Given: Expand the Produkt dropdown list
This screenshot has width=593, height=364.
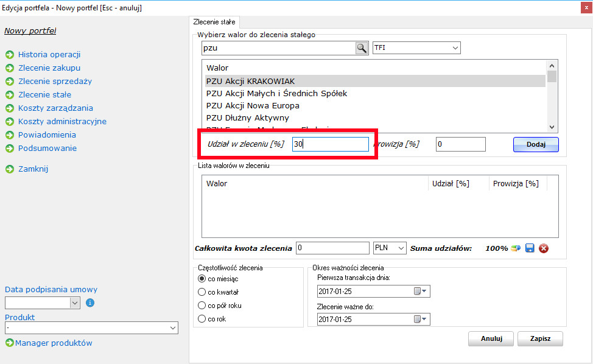Looking at the screenshot, I should tap(173, 329).
